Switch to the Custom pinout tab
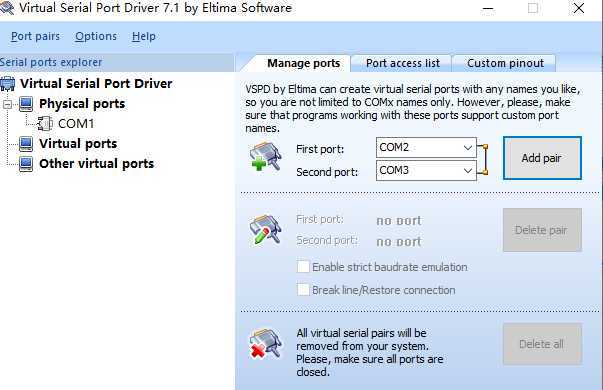 tap(505, 63)
